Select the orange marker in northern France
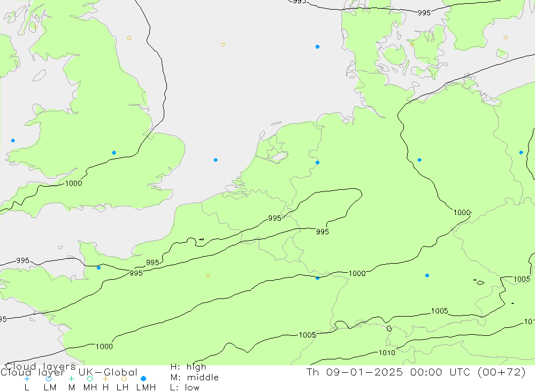Viewport: 535px width, 392px height. (x=208, y=275)
